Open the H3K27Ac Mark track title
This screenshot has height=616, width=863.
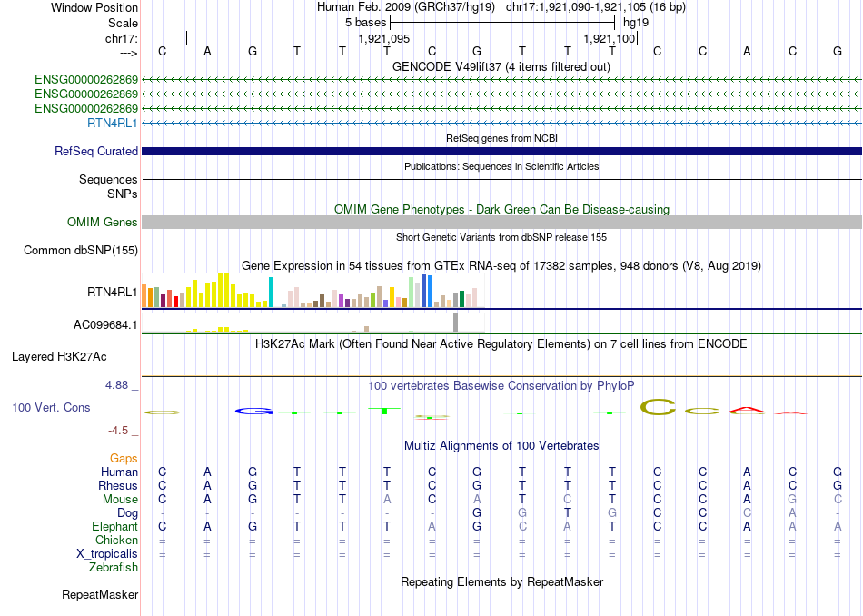(501, 344)
